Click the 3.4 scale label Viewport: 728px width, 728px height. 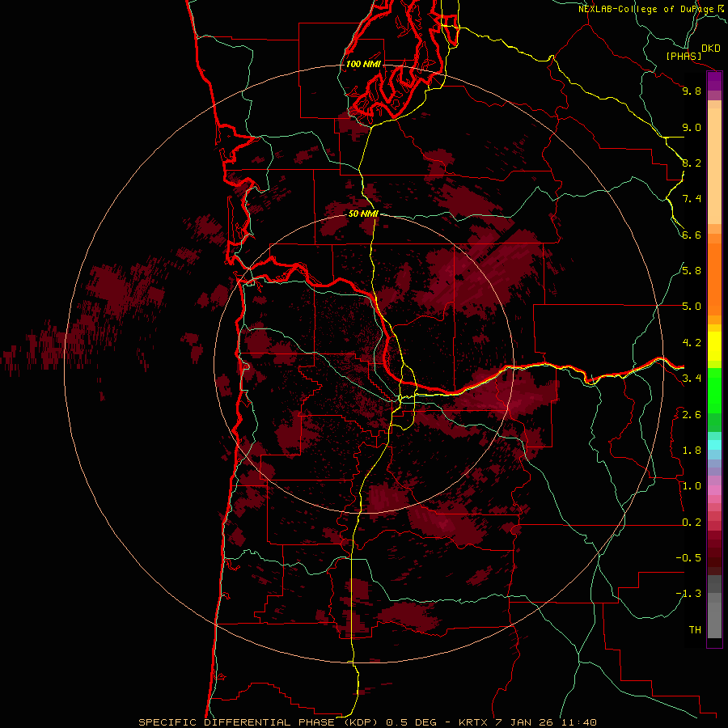(x=692, y=379)
